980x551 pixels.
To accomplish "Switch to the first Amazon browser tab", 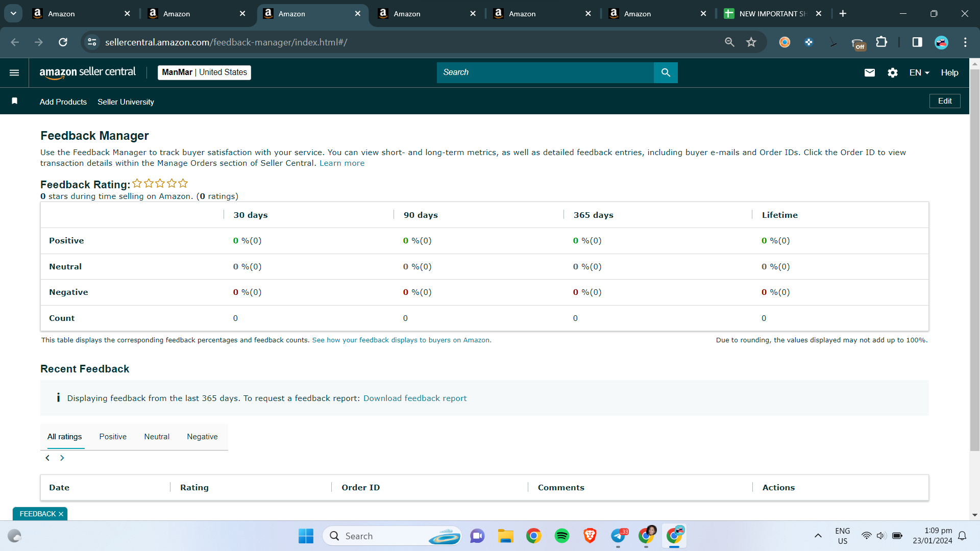I will [82, 14].
